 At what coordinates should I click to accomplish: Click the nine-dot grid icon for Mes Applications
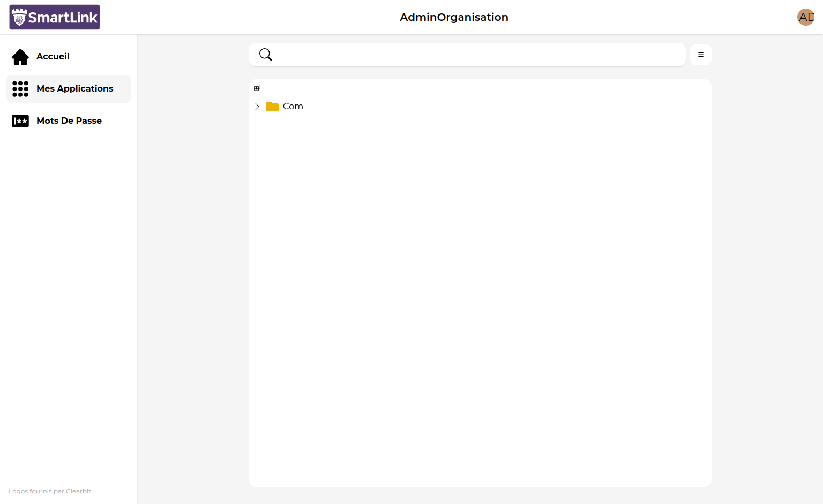pos(20,89)
